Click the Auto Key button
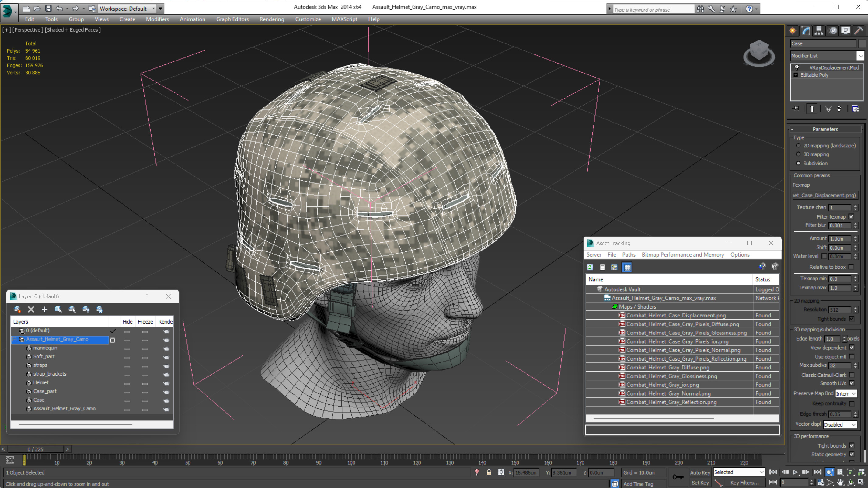The image size is (868, 488). click(700, 473)
